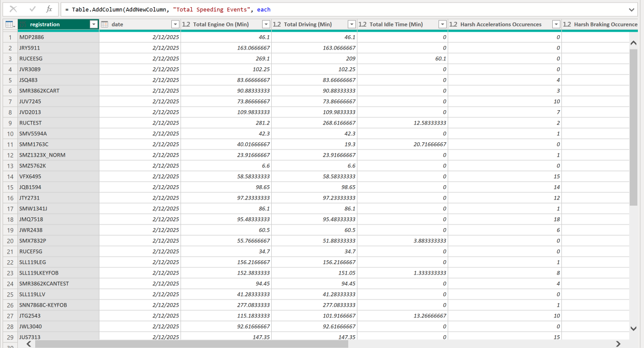Change the date column data type icon

point(105,24)
